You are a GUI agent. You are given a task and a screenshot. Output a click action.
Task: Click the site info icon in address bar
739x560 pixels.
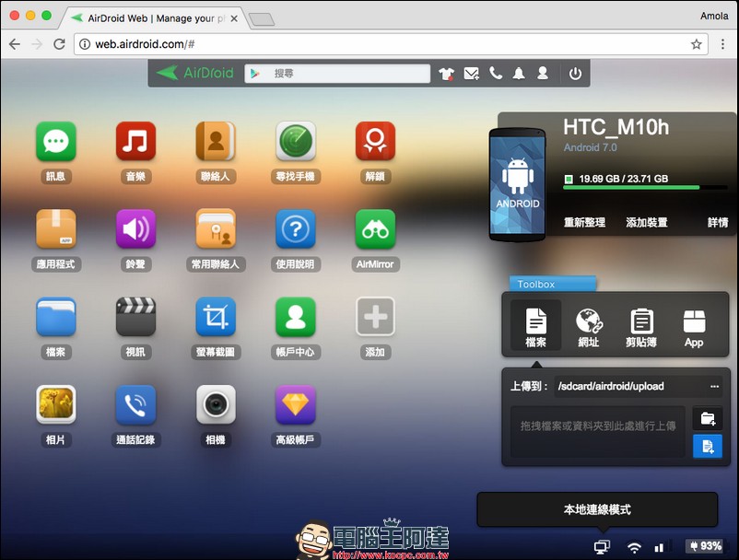pyautogui.click(x=85, y=44)
